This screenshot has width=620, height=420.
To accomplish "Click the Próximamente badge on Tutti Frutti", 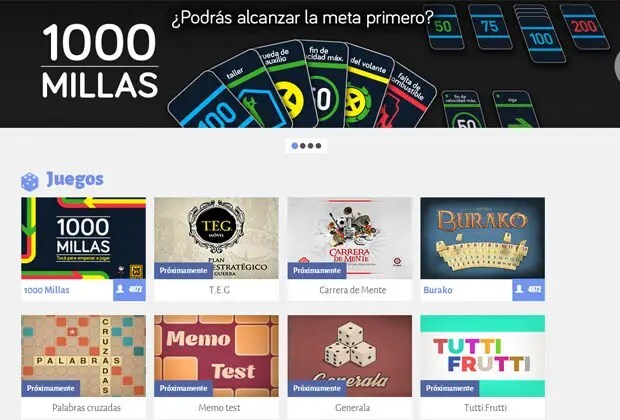I will coord(450,388).
